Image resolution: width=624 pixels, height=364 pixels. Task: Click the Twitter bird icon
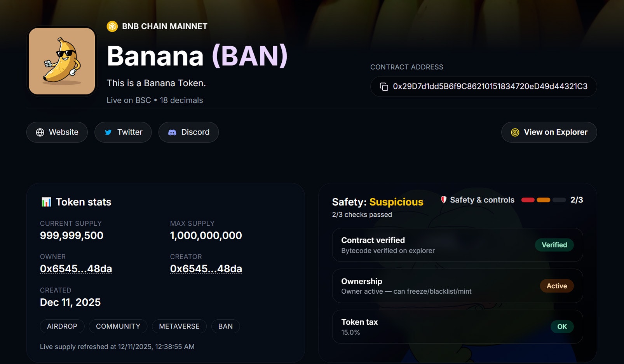108,132
